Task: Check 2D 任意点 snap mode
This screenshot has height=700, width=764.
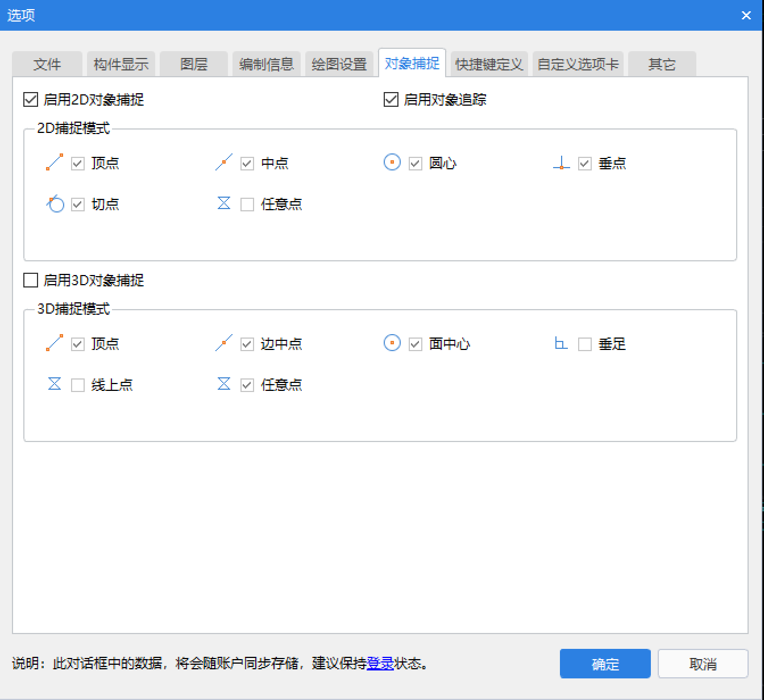Action: coord(247,205)
